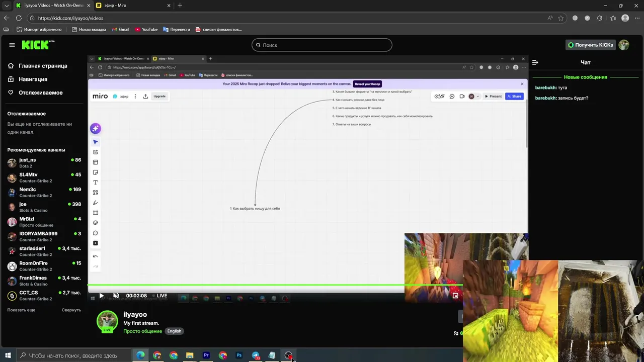Open Главная страница in the sidebar
This screenshot has width=644, height=362.
[x=38, y=66]
